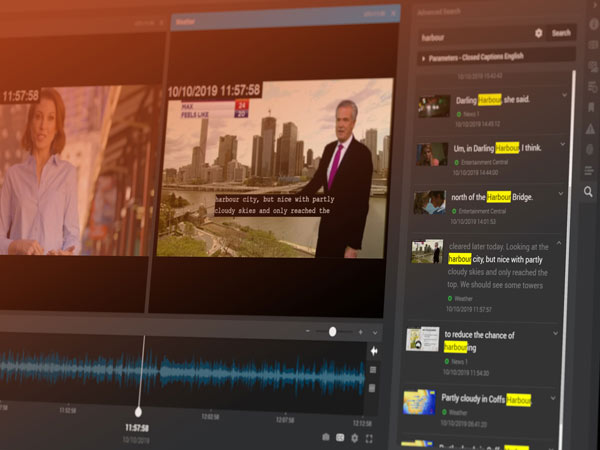Enter fullscreen with the corner brackets icon
The width and height of the screenshot is (600, 450).
(x=369, y=439)
